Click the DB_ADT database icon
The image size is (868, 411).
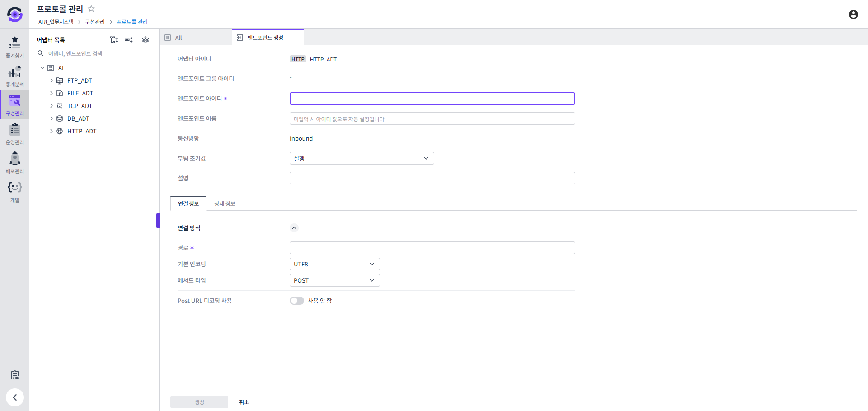[x=60, y=118]
